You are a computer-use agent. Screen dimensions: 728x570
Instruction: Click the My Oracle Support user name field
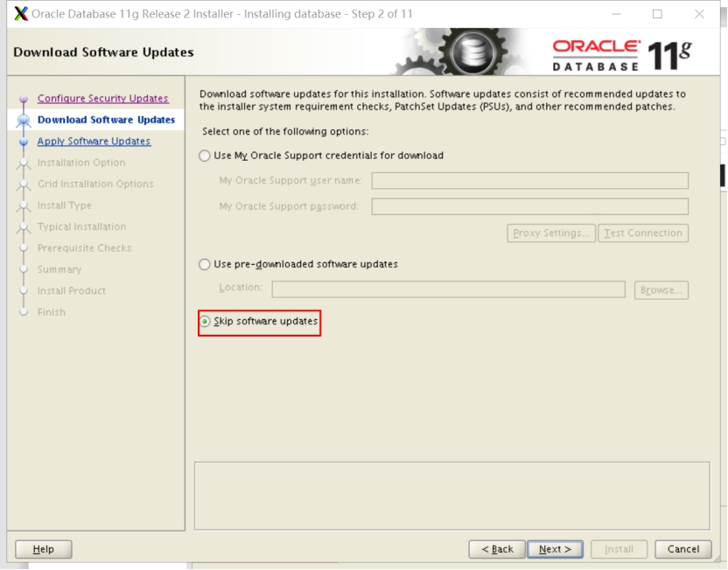click(x=529, y=180)
